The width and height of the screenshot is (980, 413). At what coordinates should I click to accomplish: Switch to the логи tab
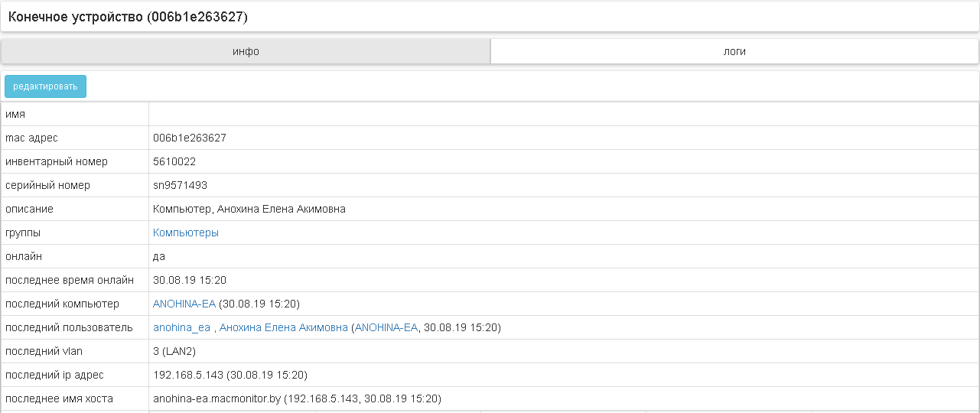(734, 51)
